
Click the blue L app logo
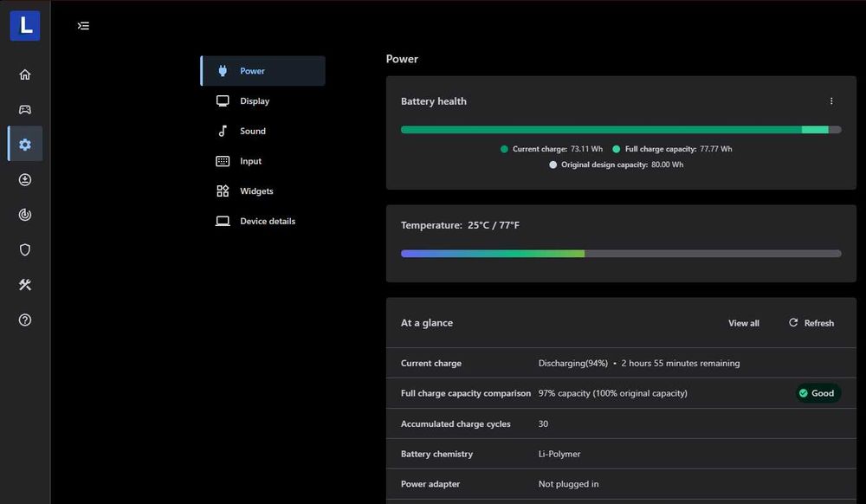click(x=25, y=25)
